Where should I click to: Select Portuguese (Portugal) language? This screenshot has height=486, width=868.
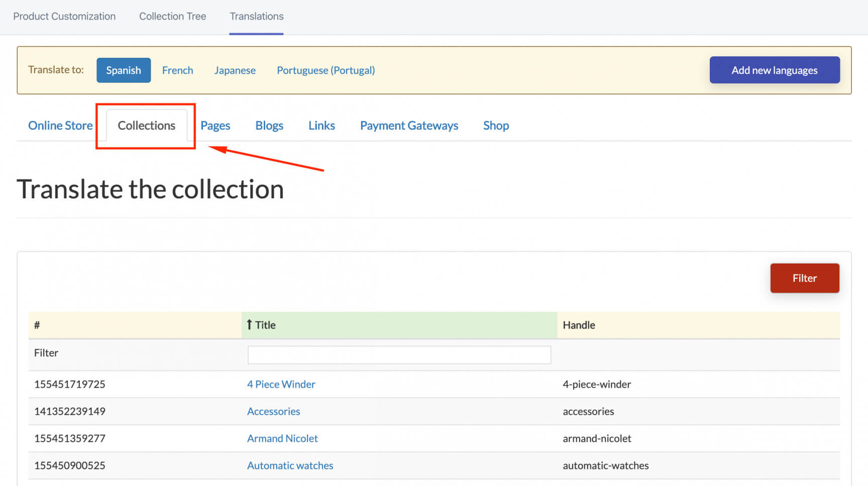325,70
